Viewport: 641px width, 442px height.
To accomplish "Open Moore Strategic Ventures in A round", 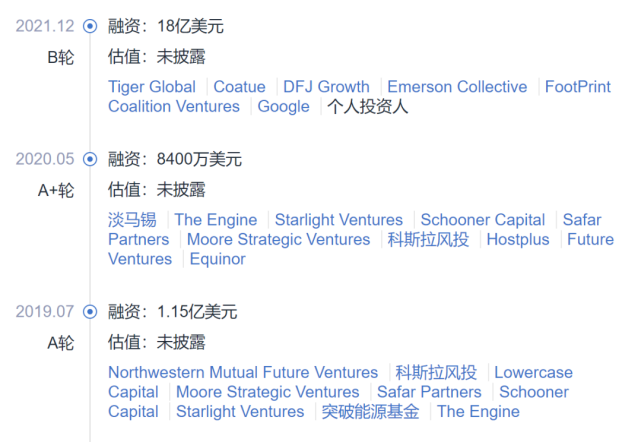I will 267,392.
